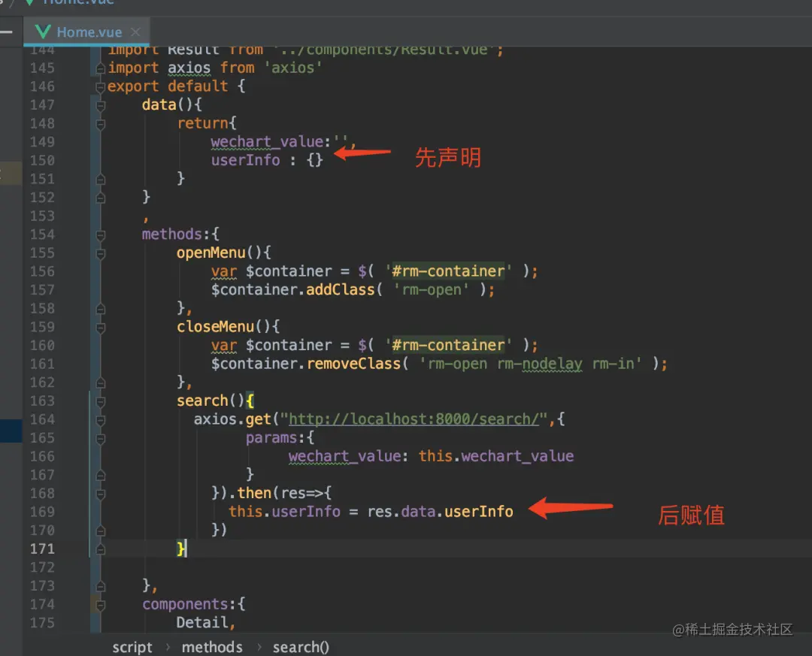The width and height of the screenshot is (812, 656).
Task: Click the removeClass call on line 161
Action: pyautogui.click(x=353, y=364)
